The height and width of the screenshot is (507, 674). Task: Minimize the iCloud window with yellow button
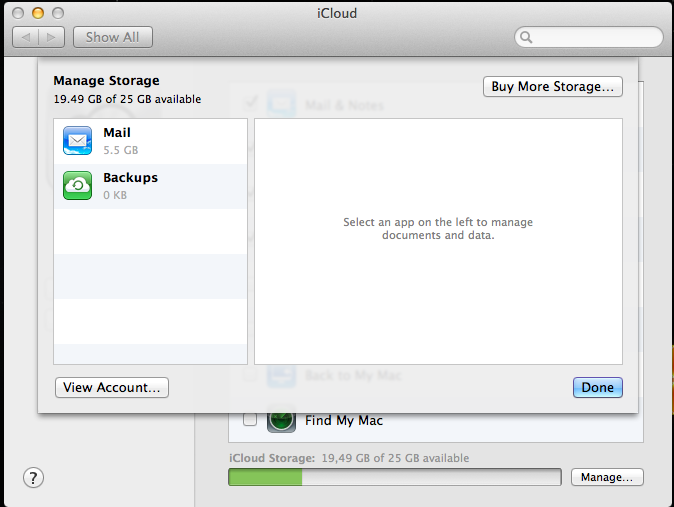38,13
